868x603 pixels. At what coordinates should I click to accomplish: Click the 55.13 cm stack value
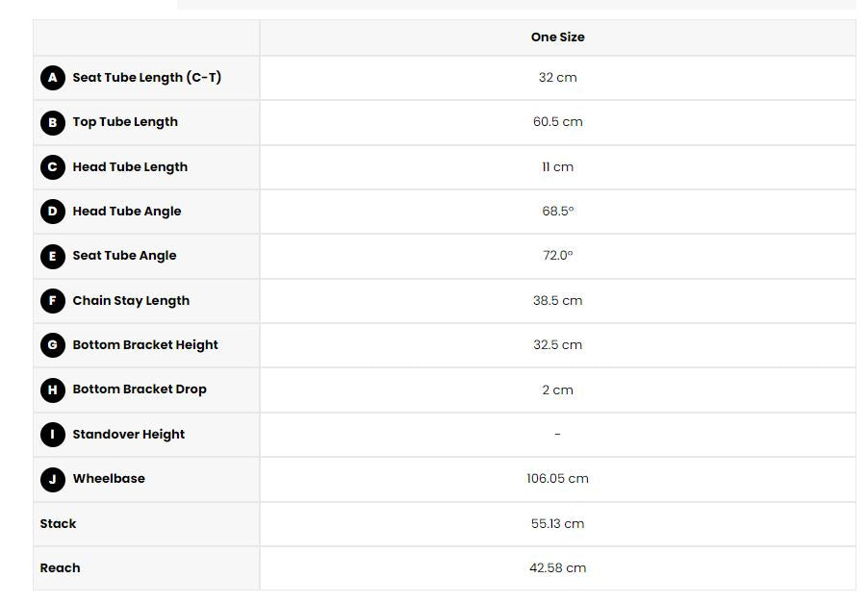[x=557, y=524]
